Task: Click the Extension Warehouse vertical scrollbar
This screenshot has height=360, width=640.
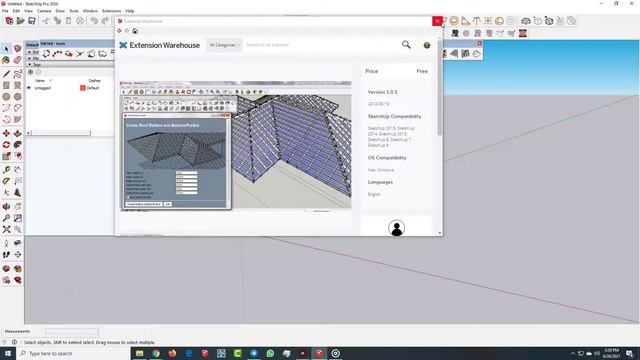Action: [440, 88]
